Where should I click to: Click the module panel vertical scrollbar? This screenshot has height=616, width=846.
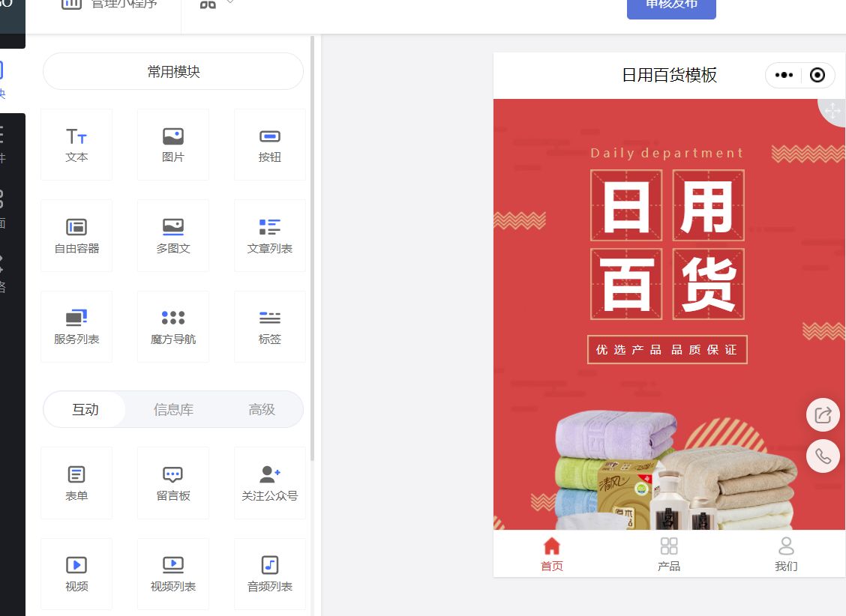pos(313,248)
